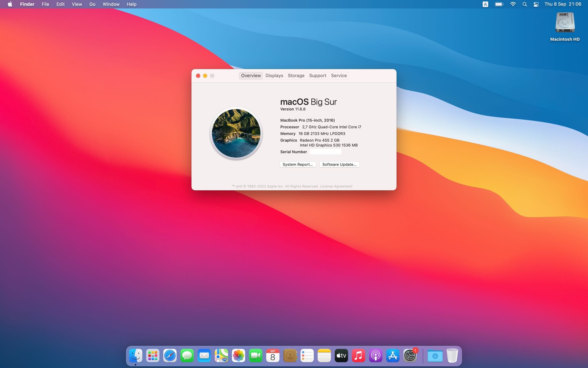The width and height of the screenshot is (588, 368).
Task: Launch Maps from the Dock
Action: coord(221,356)
